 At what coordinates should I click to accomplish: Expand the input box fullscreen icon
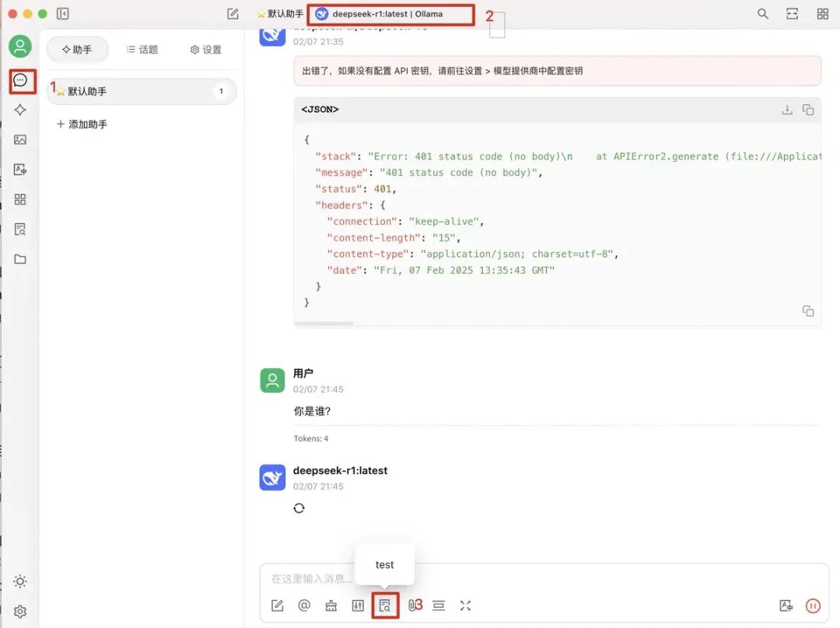point(466,605)
